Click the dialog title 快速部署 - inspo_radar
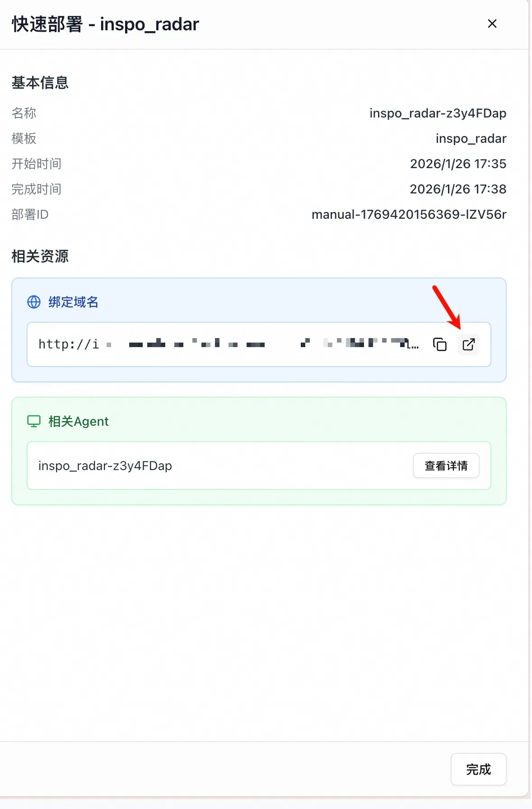 click(x=105, y=24)
